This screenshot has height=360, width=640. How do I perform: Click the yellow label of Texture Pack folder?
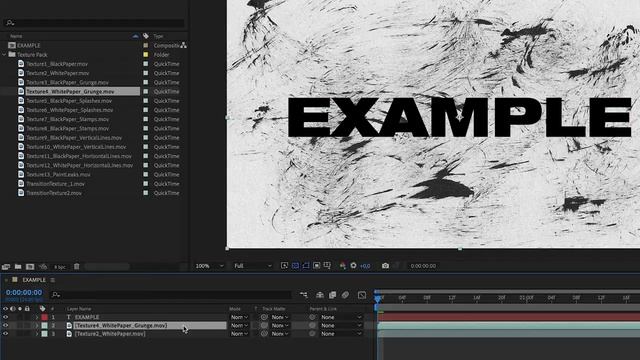pyautogui.click(x=146, y=54)
